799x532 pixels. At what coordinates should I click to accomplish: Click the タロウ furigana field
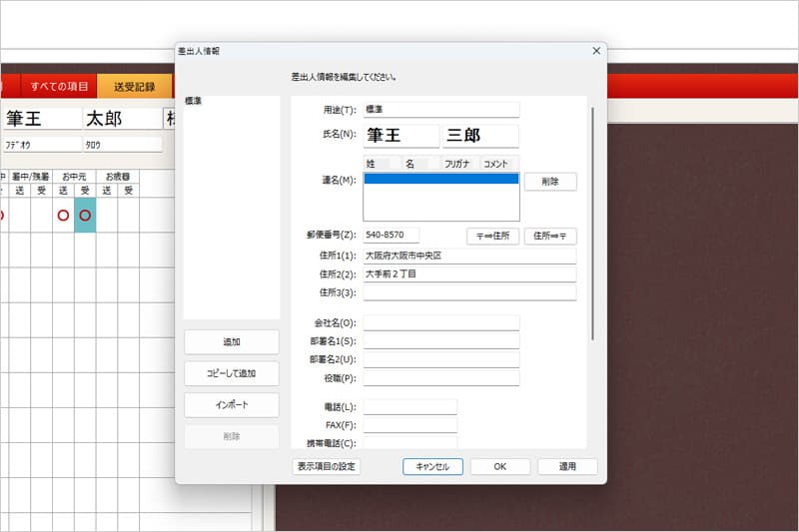(x=122, y=145)
